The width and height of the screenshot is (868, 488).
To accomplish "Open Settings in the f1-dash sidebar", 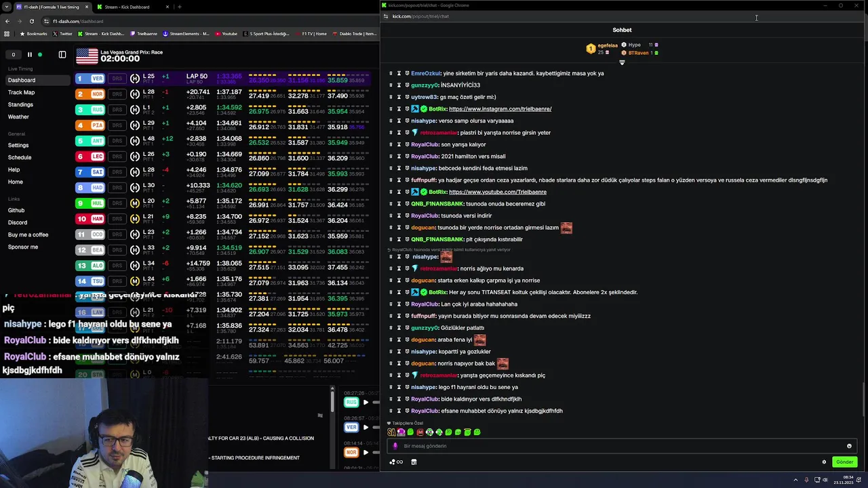I will [18, 145].
